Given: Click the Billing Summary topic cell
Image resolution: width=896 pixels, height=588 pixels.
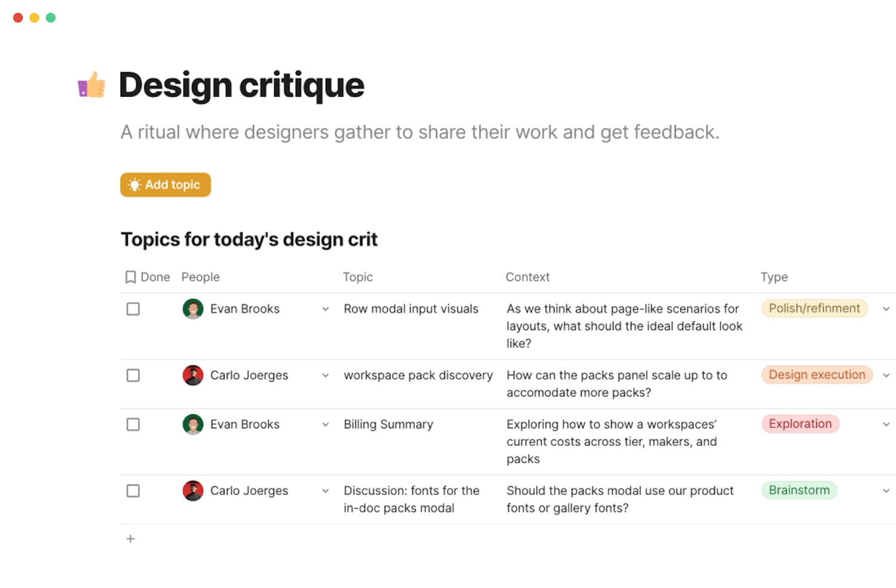Looking at the screenshot, I should click(388, 424).
